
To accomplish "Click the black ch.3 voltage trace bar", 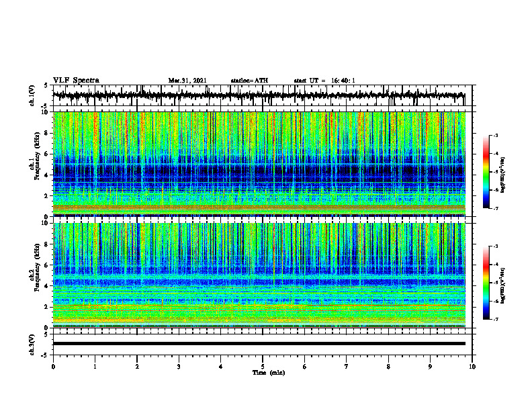I will point(259,344).
